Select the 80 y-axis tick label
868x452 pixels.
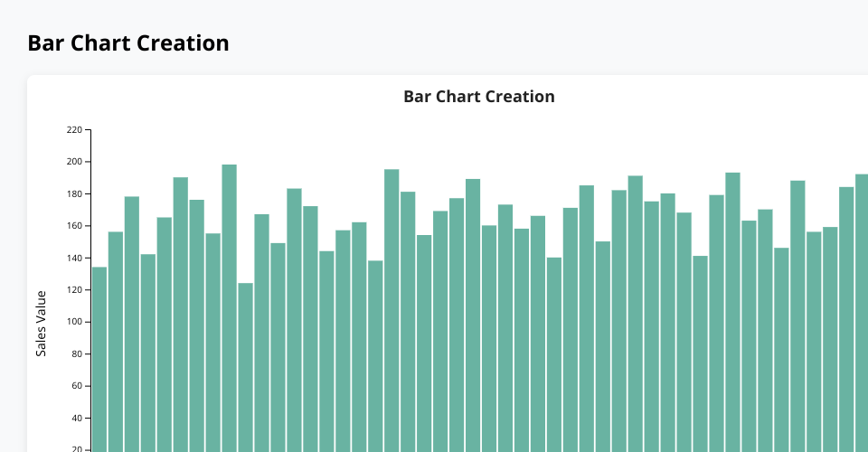[x=77, y=354]
